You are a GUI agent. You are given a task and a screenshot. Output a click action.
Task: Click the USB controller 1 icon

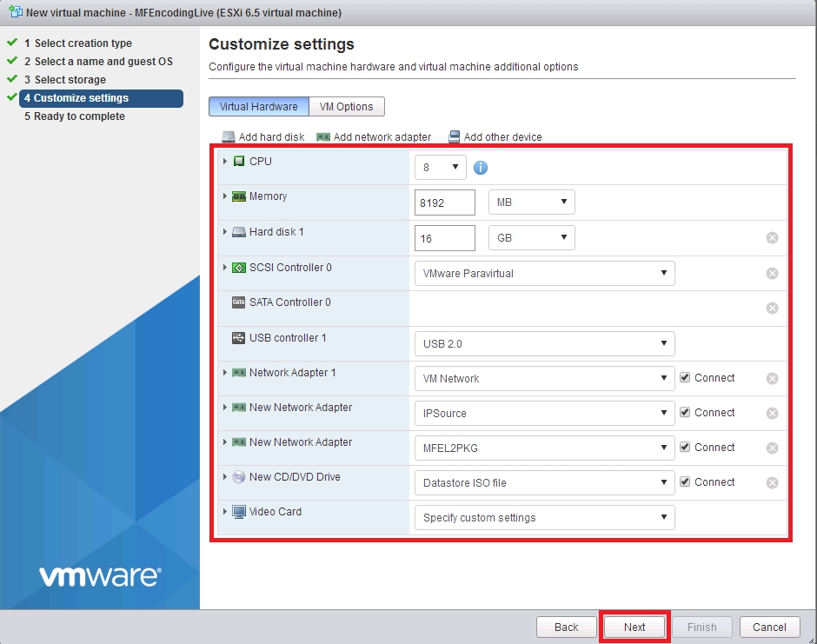(x=239, y=337)
